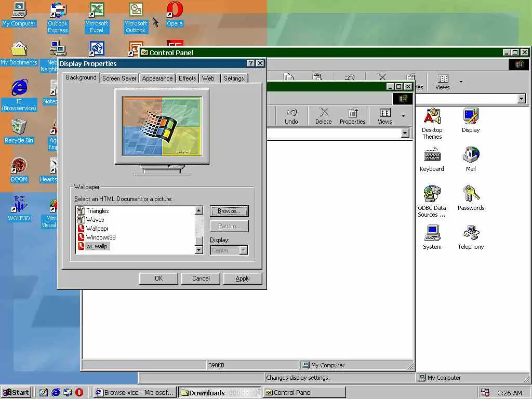Image resolution: width=532 pixels, height=399 pixels.
Task: Open the System icon in Control Panel
Action: pyautogui.click(x=432, y=237)
